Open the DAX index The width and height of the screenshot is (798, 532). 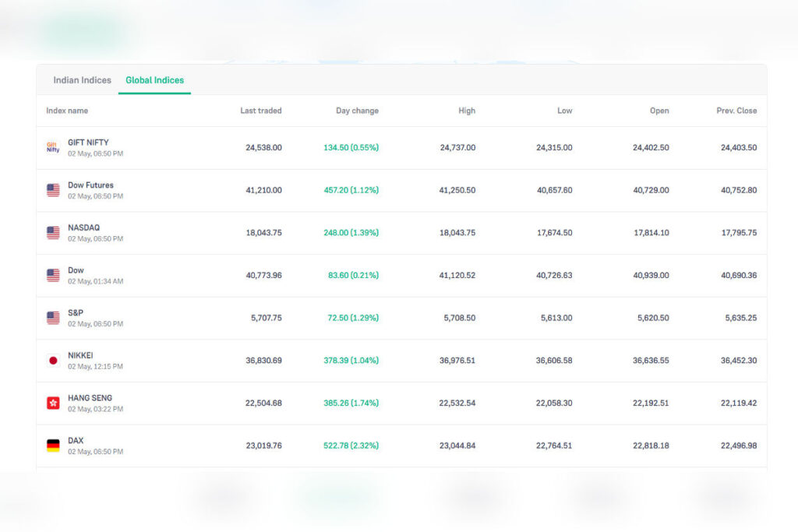pyautogui.click(x=76, y=440)
